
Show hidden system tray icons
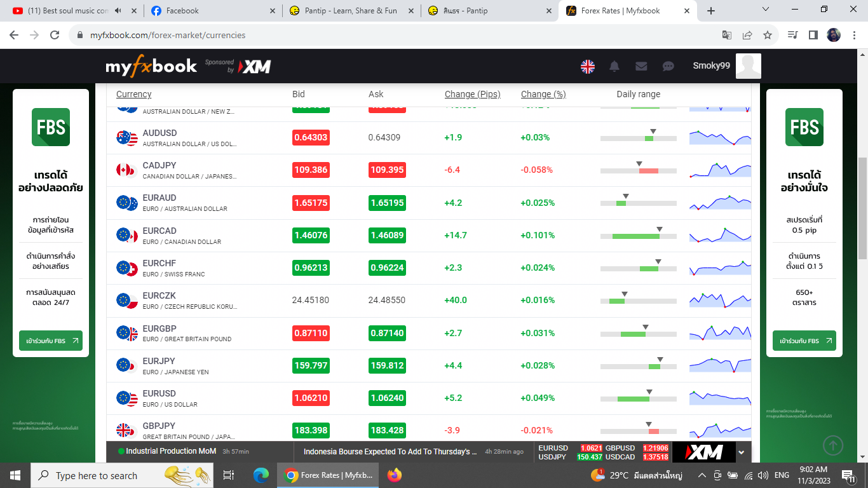point(702,475)
